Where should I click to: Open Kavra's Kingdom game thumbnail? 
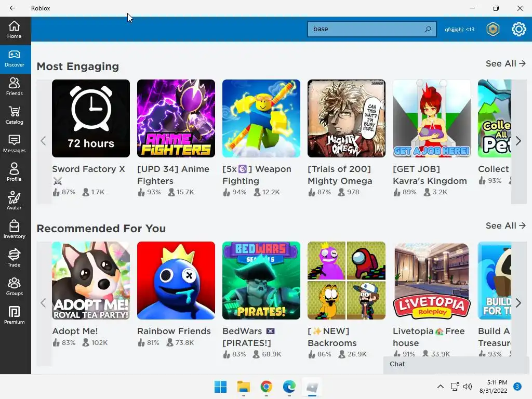[432, 118]
